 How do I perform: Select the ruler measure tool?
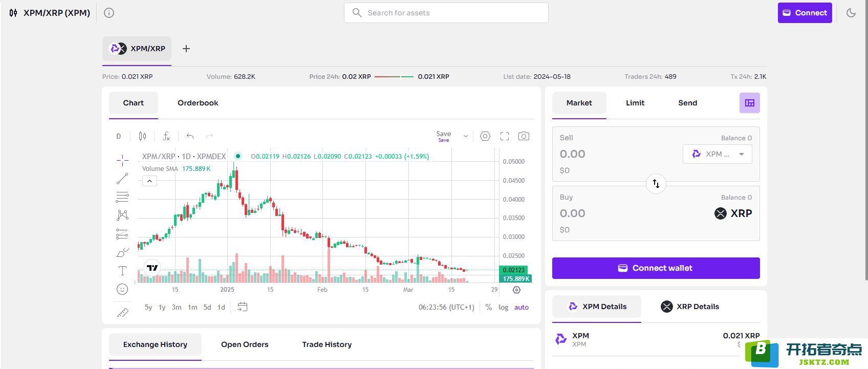pos(122,312)
